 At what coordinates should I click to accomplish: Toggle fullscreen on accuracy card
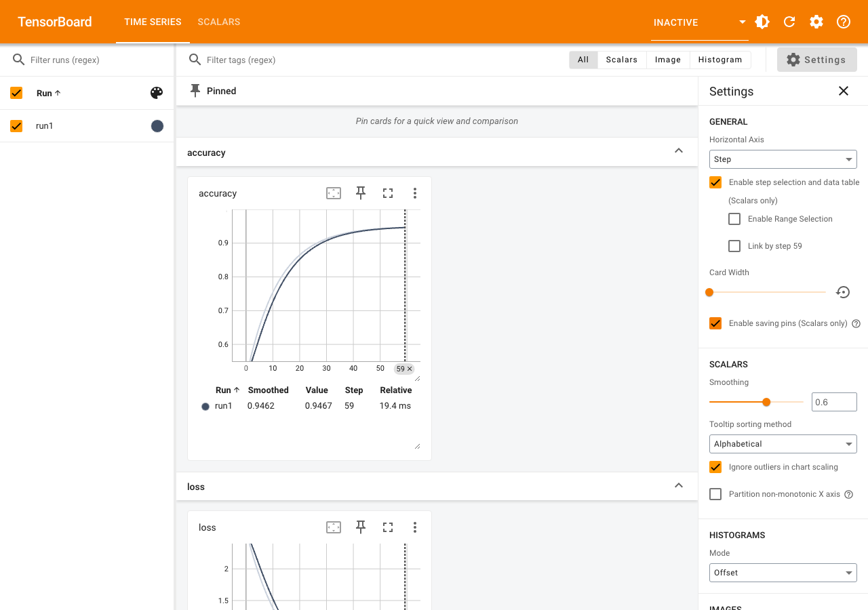[388, 193]
